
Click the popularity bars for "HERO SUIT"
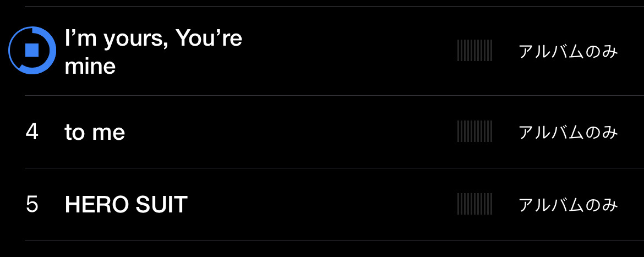[x=474, y=204]
